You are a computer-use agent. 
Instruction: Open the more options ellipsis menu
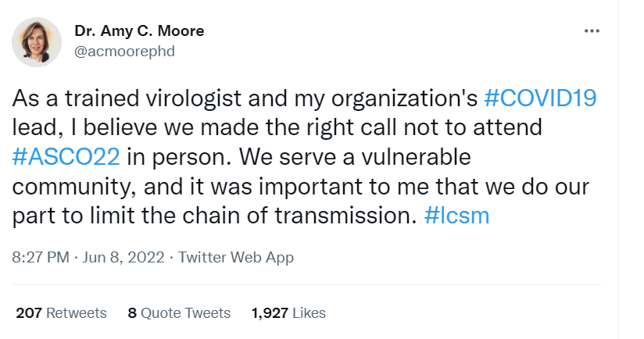point(592,31)
